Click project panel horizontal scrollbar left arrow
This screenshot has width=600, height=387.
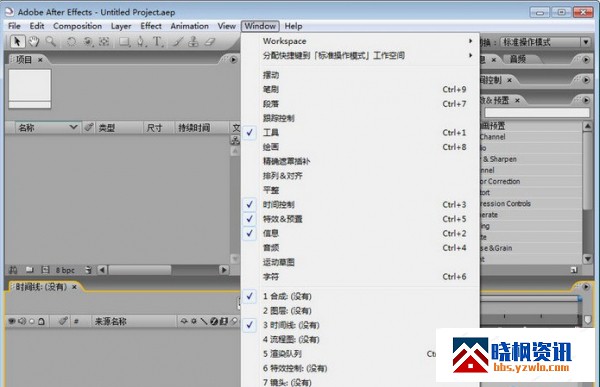point(102,270)
